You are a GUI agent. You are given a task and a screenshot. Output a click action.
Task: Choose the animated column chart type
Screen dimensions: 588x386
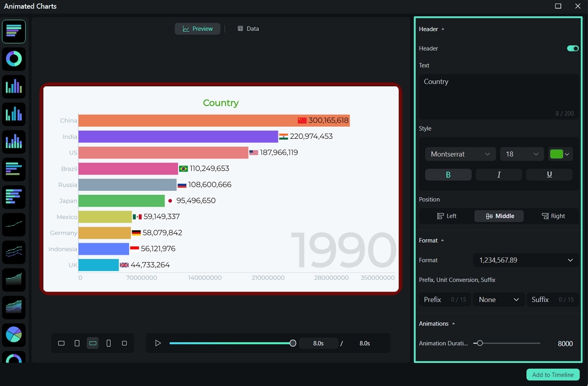[14, 86]
